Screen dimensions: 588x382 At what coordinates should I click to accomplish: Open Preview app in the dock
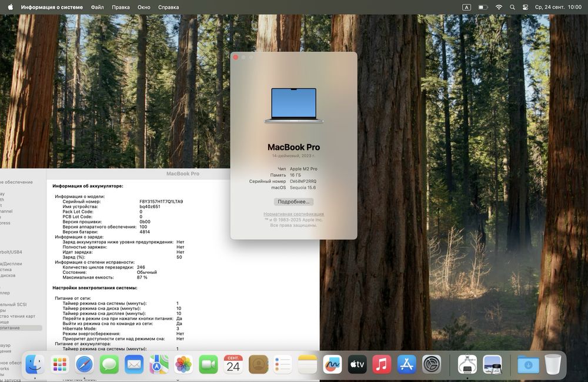click(x=492, y=364)
